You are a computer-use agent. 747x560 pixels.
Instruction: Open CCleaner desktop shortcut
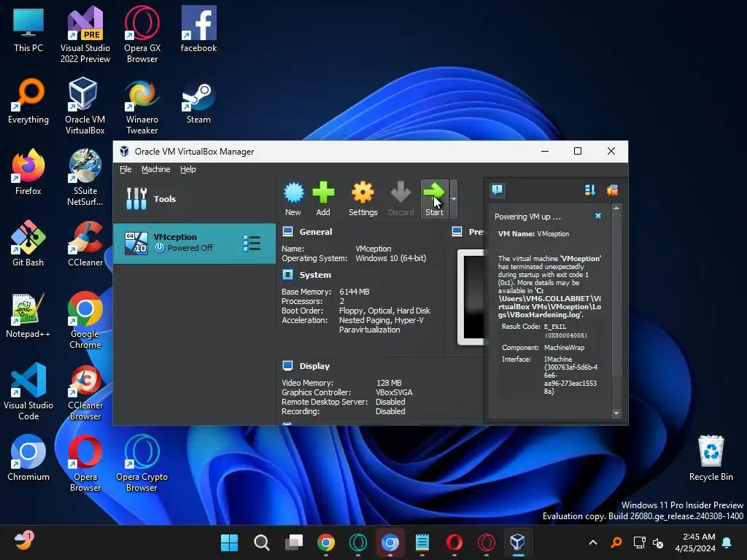pos(85,244)
